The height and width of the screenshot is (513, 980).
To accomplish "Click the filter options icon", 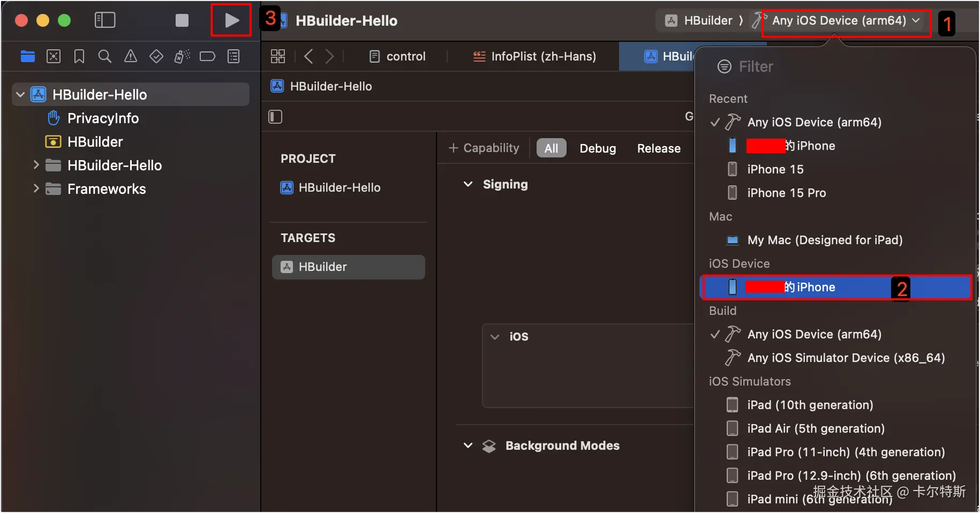I will pyautogui.click(x=725, y=66).
